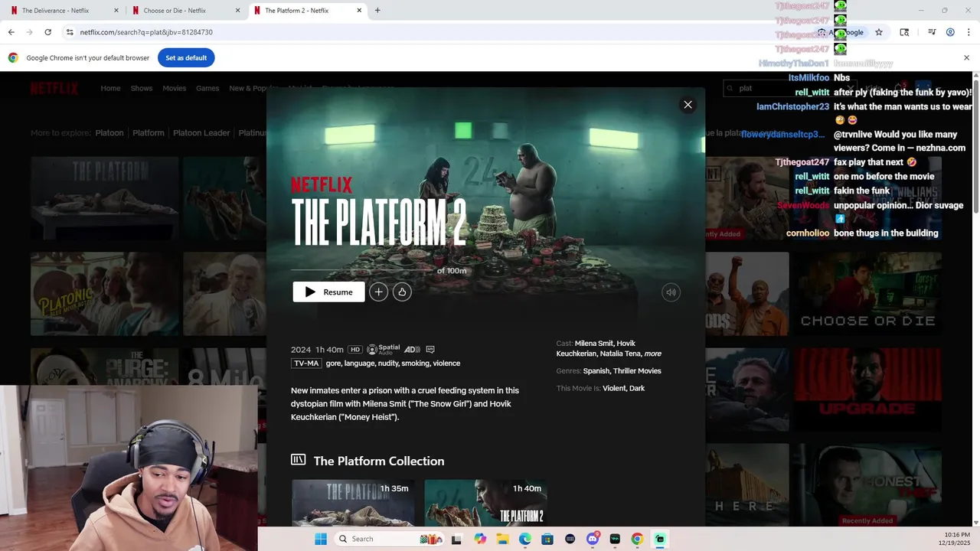Open the Upgrade movie thumbnail

(867, 390)
